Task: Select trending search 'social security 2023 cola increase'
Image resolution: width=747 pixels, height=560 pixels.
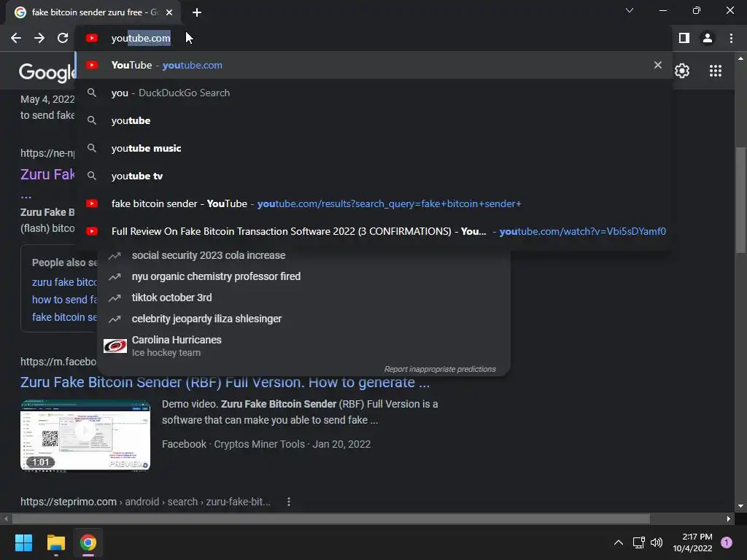Action: point(304,255)
